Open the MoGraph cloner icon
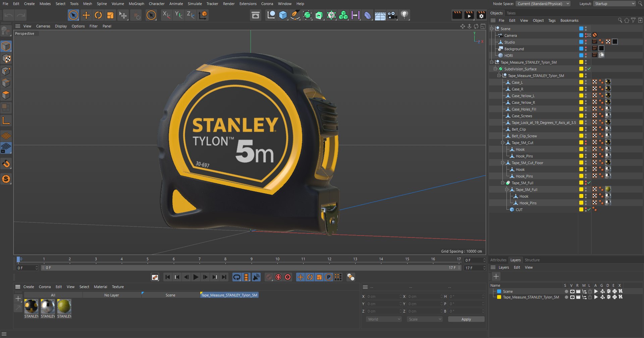Screen dimensions: 644x338 (x=343, y=15)
